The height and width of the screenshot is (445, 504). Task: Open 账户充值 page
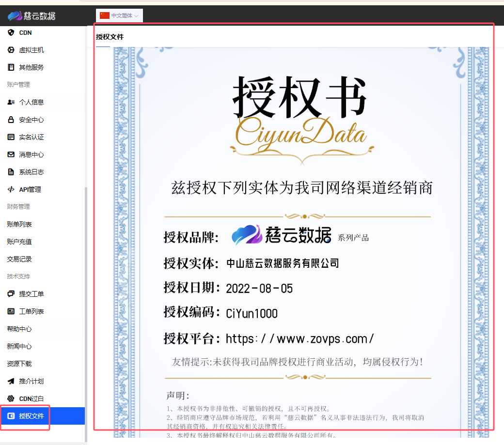(x=19, y=242)
